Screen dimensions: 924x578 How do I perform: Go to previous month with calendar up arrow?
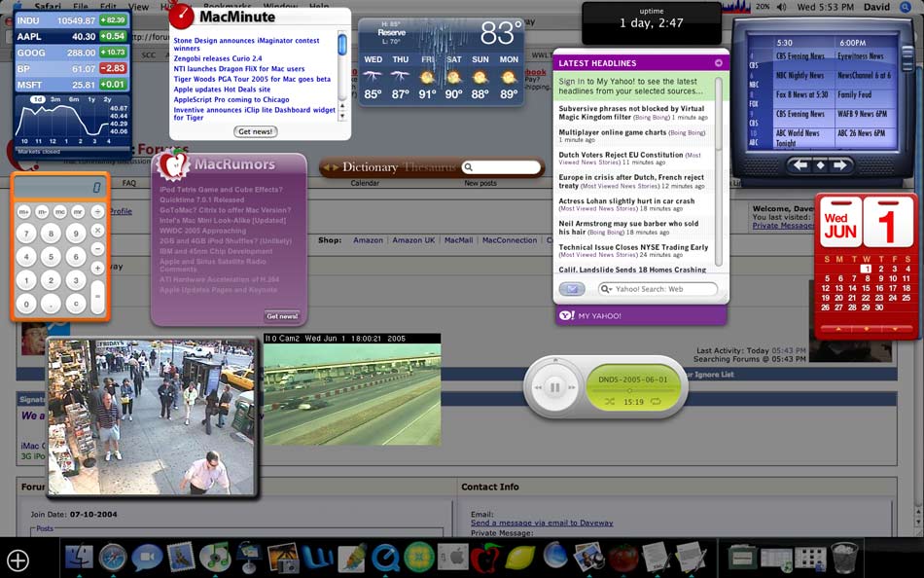click(x=838, y=329)
